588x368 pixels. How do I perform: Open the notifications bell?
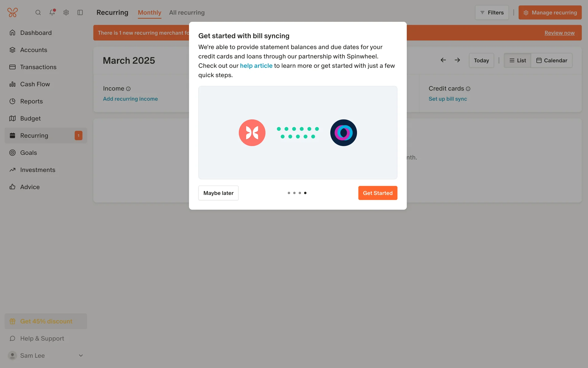[x=52, y=13]
